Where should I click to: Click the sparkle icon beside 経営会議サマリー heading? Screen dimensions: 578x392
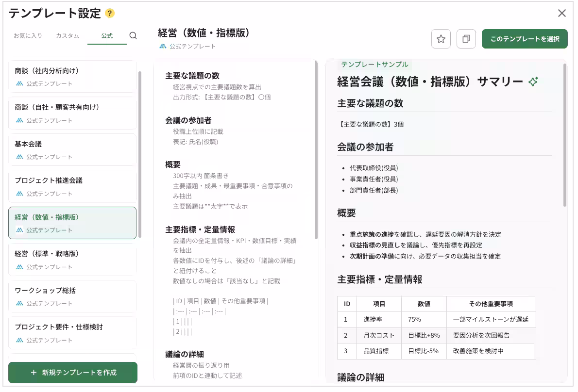pyautogui.click(x=533, y=82)
